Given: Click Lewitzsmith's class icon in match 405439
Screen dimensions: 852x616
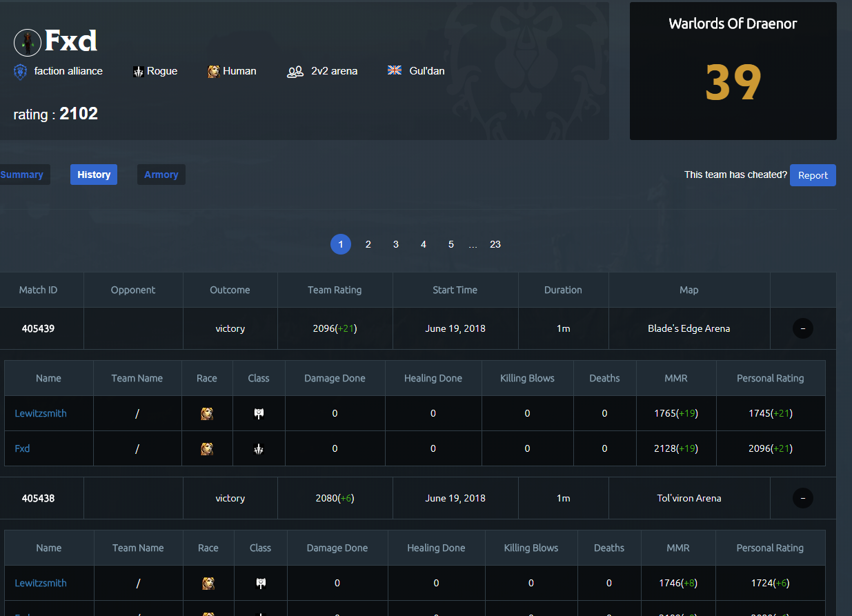Looking at the screenshot, I should [259, 413].
